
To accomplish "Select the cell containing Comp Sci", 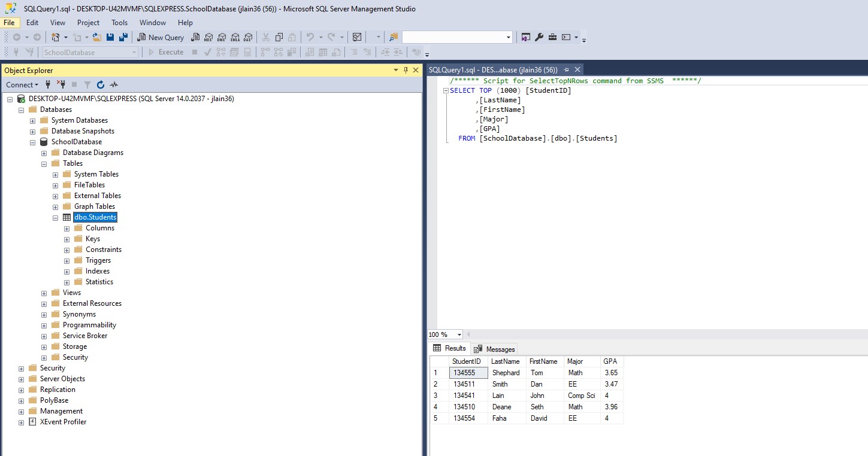I will (x=582, y=396).
